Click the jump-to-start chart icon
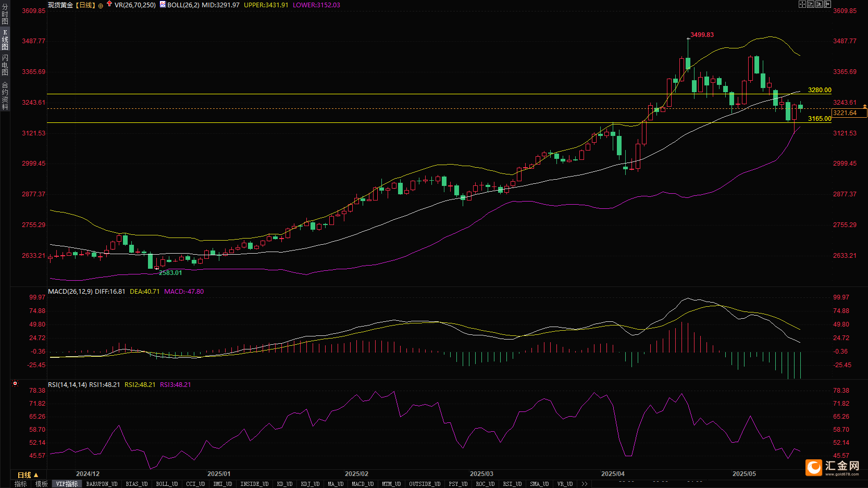 811,4
